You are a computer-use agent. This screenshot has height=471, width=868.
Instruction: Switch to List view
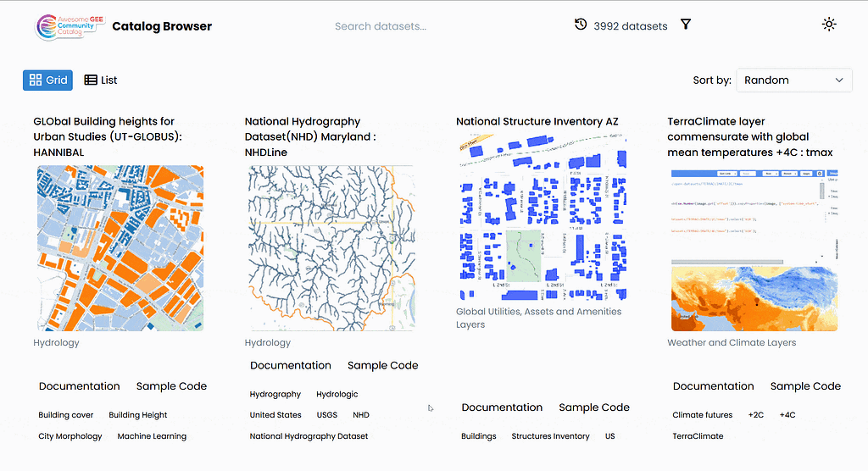pos(101,80)
